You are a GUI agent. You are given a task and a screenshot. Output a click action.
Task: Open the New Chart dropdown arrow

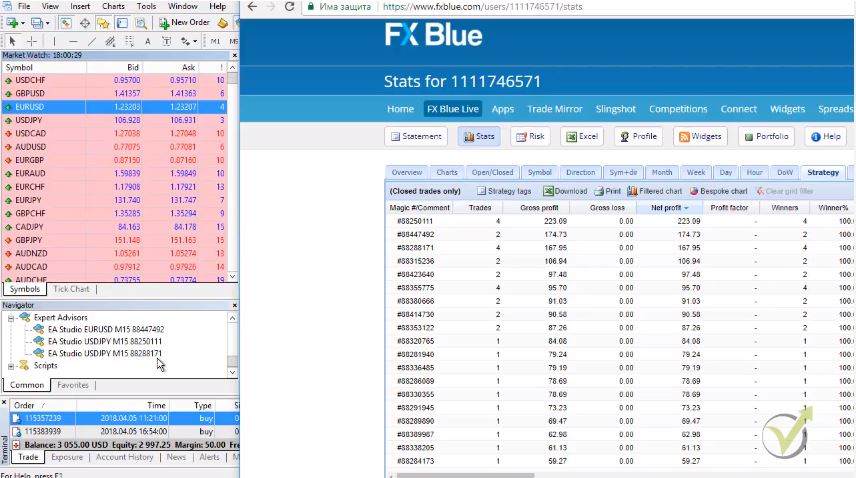(x=22, y=23)
